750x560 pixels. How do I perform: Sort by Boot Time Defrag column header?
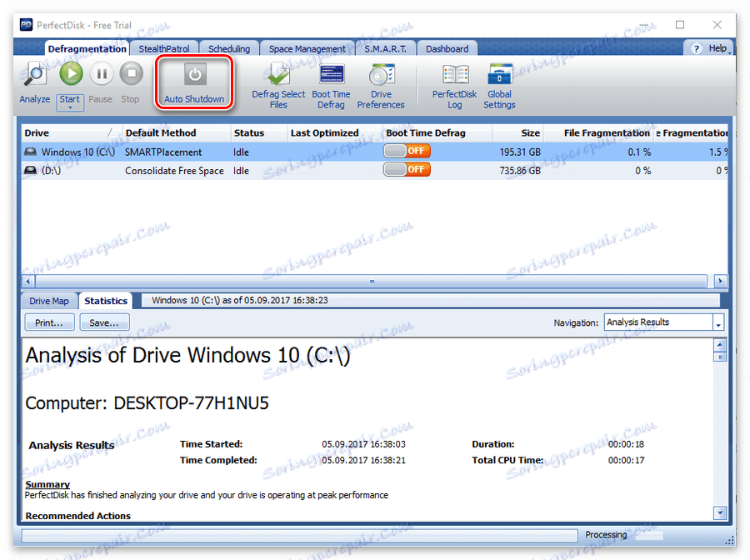point(437,133)
